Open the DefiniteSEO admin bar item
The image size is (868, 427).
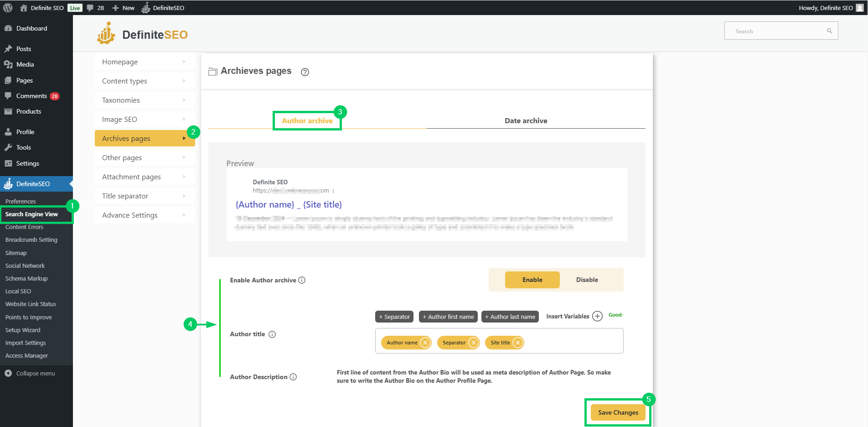(x=163, y=8)
